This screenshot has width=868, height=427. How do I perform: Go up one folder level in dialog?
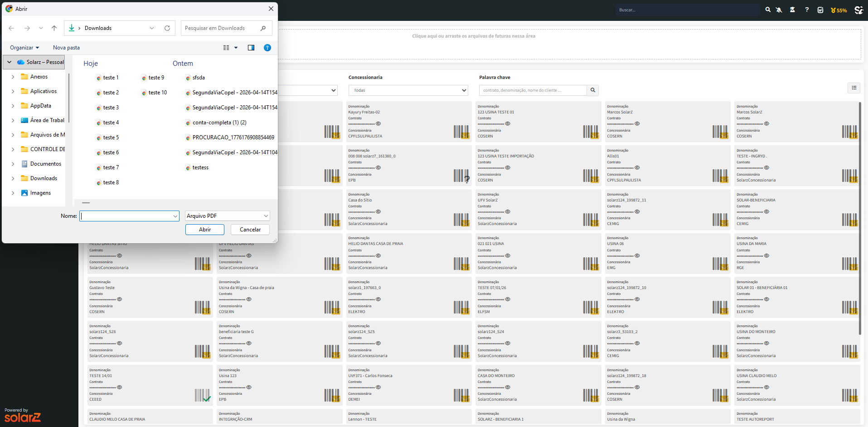click(54, 28)
